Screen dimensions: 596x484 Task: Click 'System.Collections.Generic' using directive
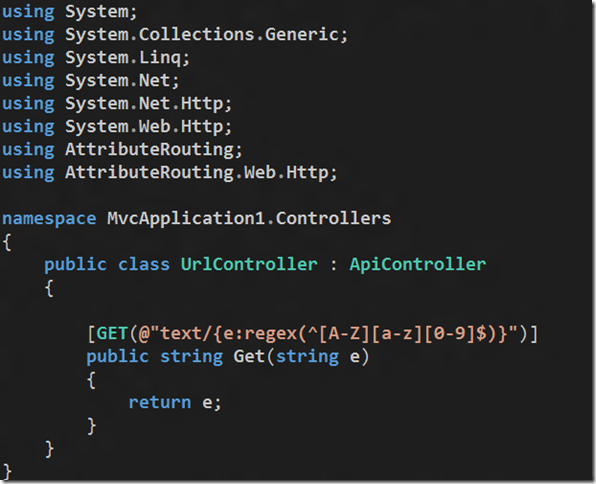[206, 35]
